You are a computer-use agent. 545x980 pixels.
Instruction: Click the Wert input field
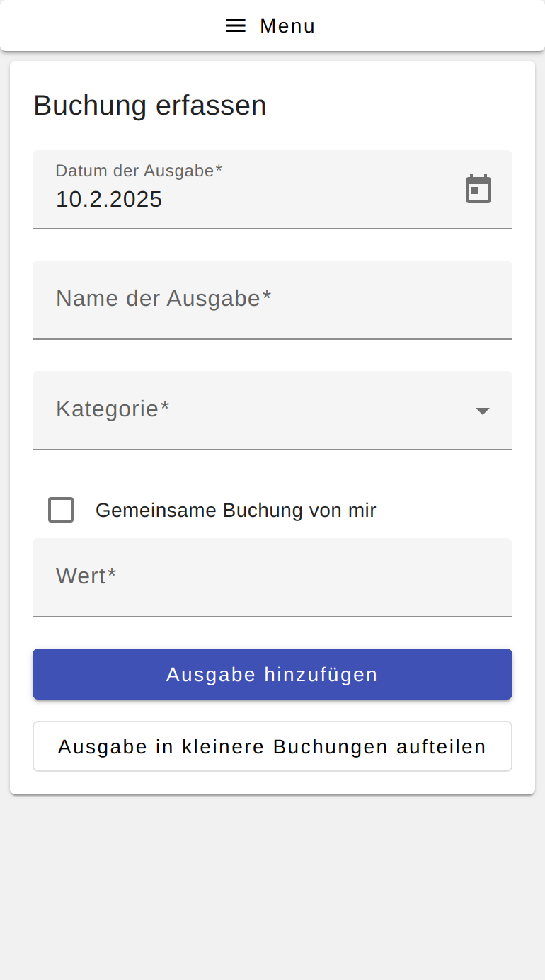[x=272, y=577]
